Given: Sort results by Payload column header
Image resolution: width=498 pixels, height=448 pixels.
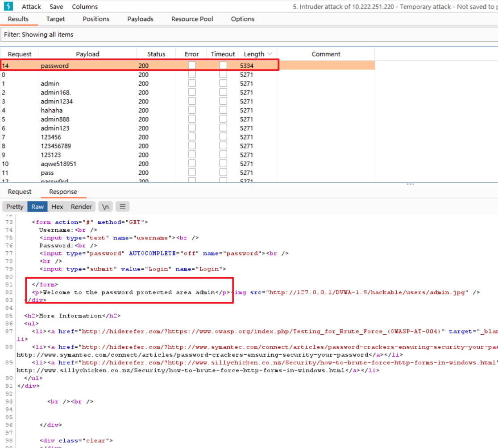Looking at the screenshot, I should (87, 54).
